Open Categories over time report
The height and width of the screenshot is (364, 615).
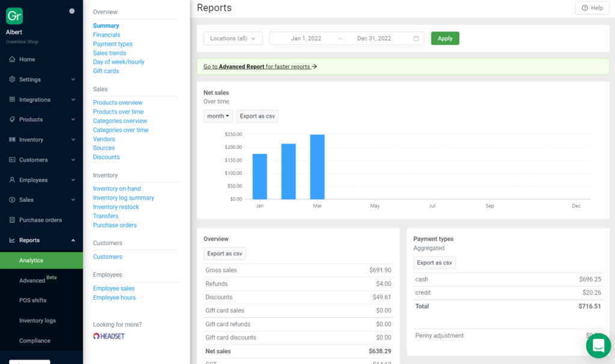[121, 130]
